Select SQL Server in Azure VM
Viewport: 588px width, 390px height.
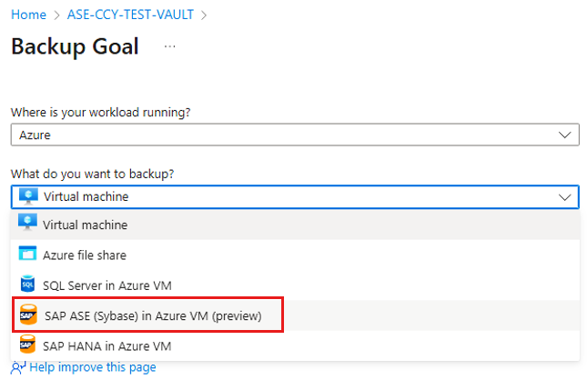tap(295, 285)
